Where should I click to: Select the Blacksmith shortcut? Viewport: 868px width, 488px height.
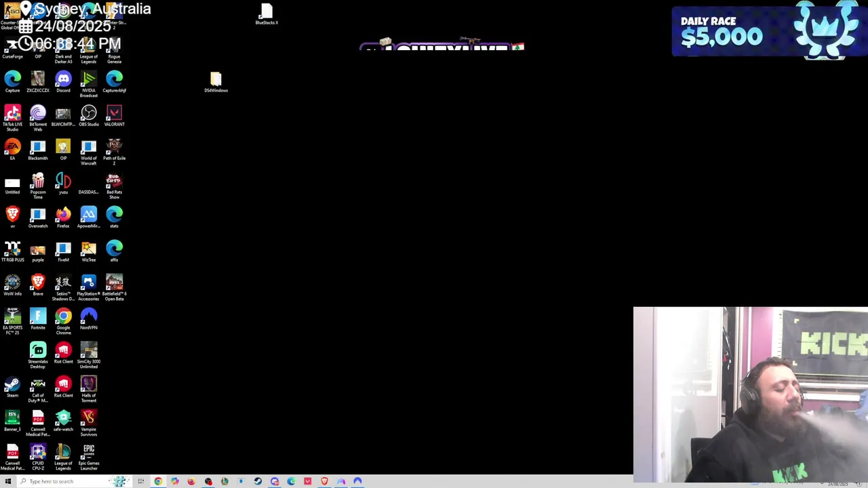pyautogui.click(x=38, y=148)
